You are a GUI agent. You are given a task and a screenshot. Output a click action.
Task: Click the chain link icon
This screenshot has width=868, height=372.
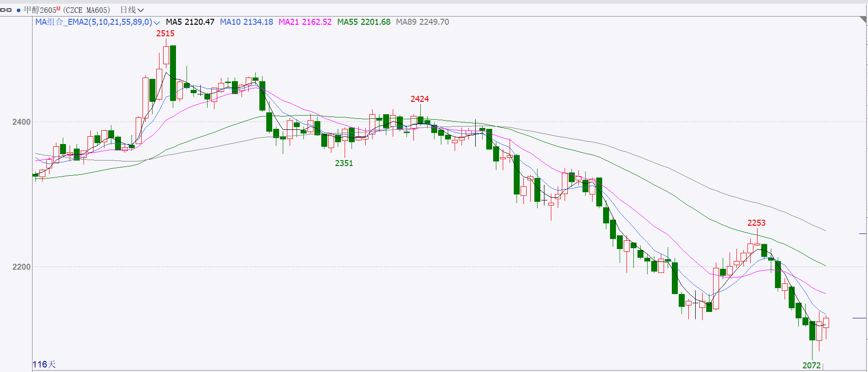[6, 10]
